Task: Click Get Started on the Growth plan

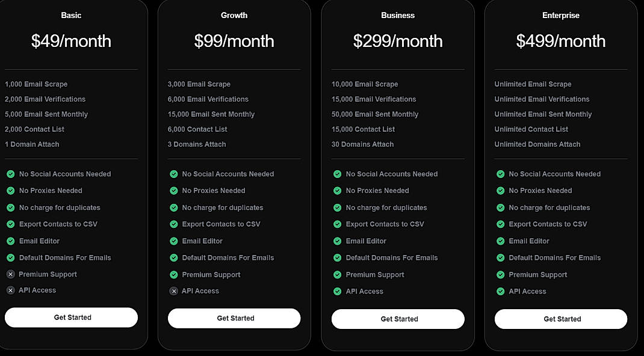Action: click(x=234, y=318)
